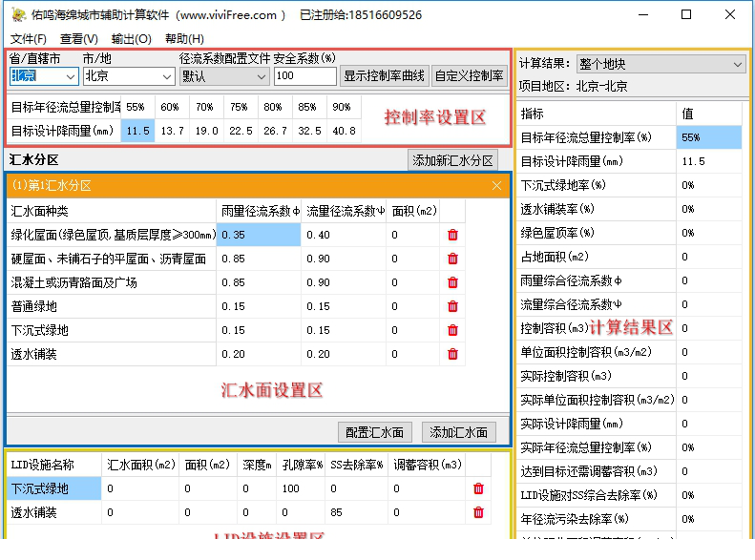The width and height of the screenshot is (755, 560).
Task: Remove the 混凝土或沥青路面及广场 row via its trash icon
Action: tap(452, 282)
